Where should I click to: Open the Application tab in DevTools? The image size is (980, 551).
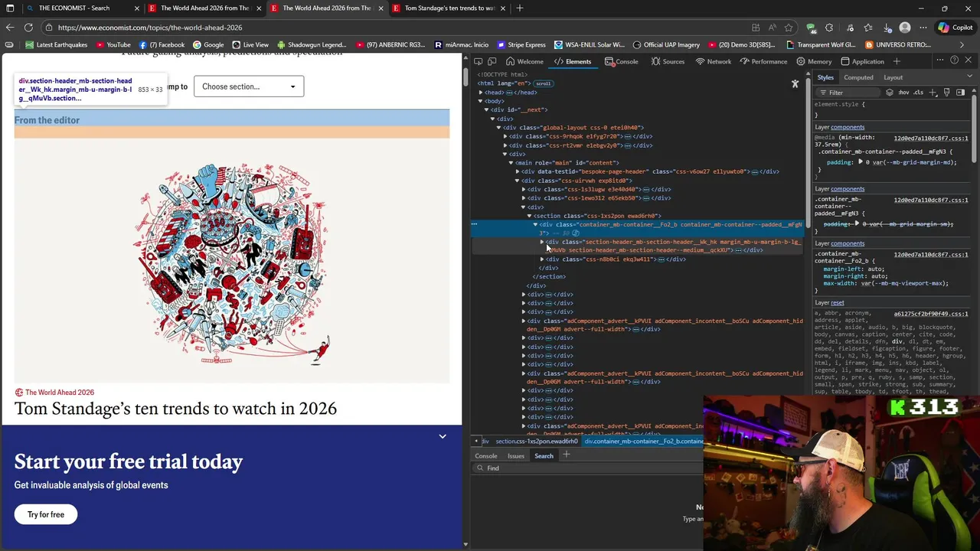pos(862,61)
